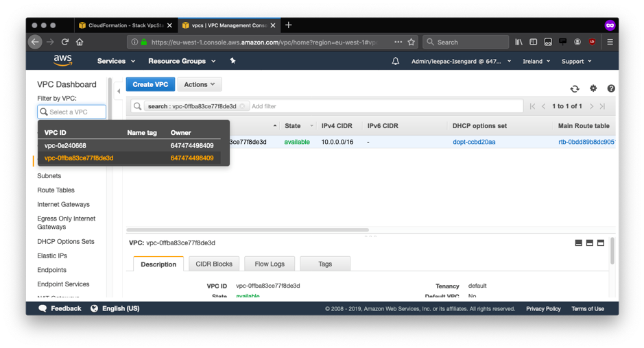
Task: Toggle the browser sidebar icon
Action: pyautogui.click(x=533, y=42)
